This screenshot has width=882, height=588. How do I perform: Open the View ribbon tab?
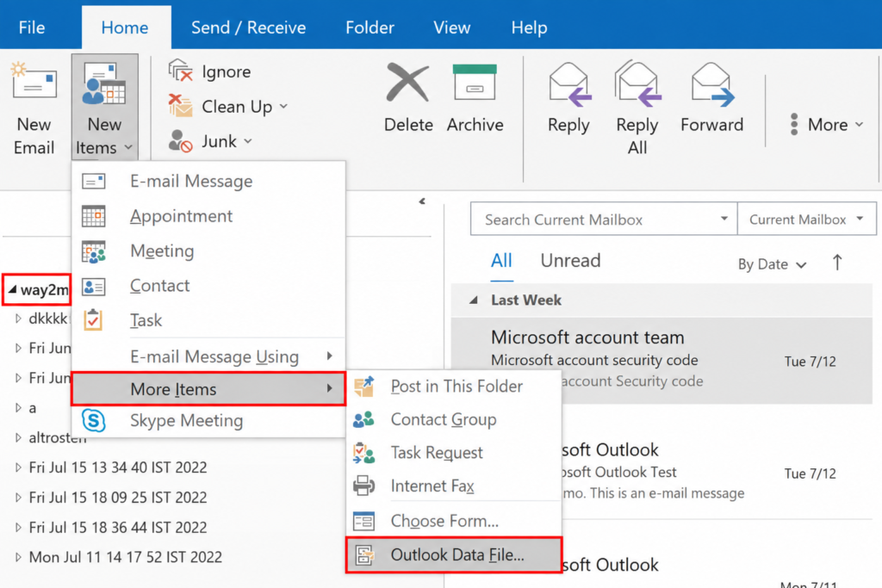click(x=451, y=27)
